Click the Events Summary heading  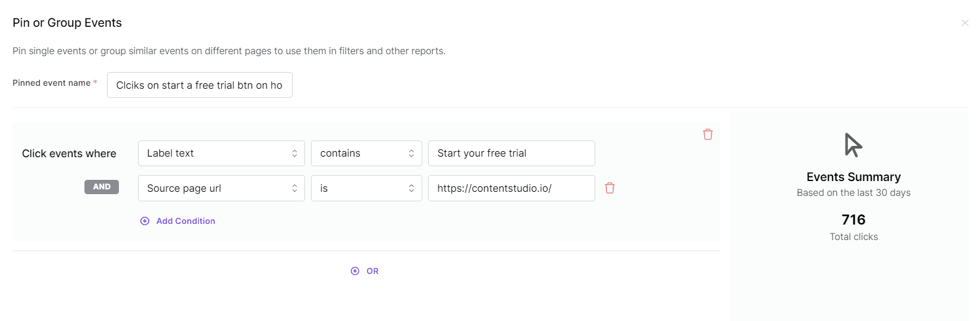coord(853,177)
